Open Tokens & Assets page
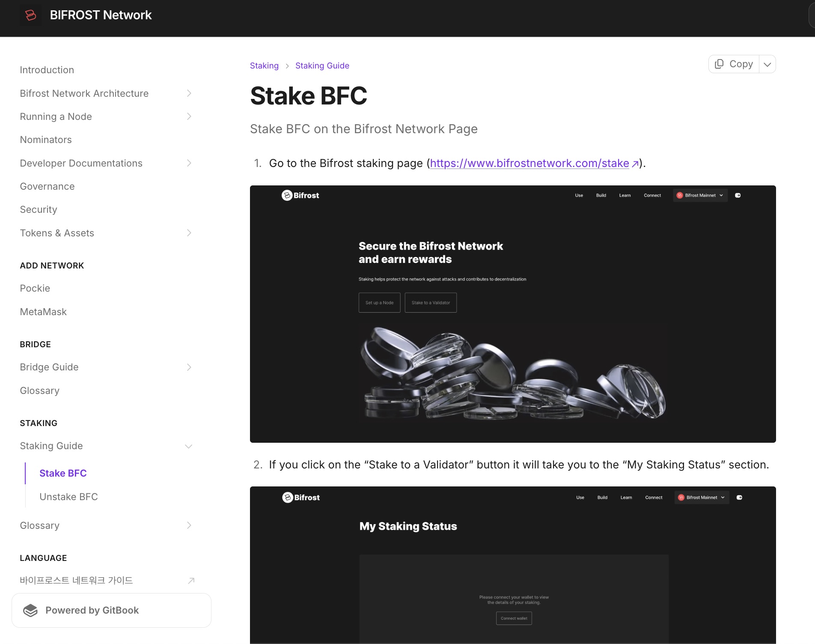815x644 pixels. [57, 233]
